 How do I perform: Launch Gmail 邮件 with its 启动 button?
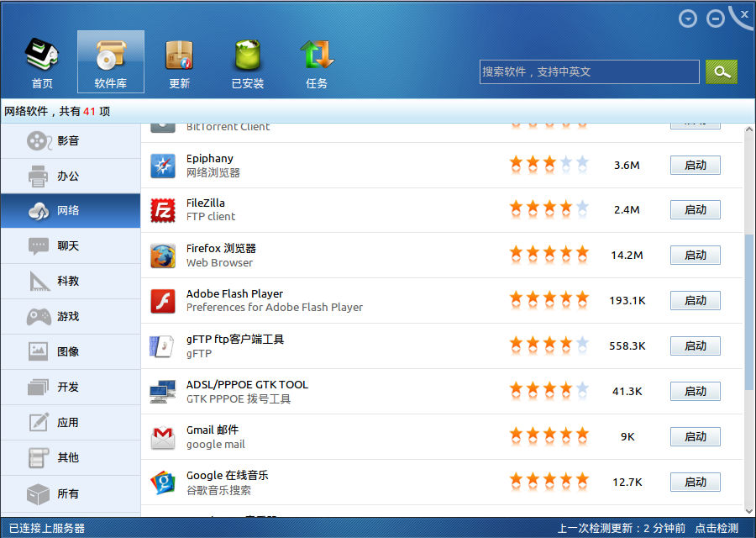point(696,436)
